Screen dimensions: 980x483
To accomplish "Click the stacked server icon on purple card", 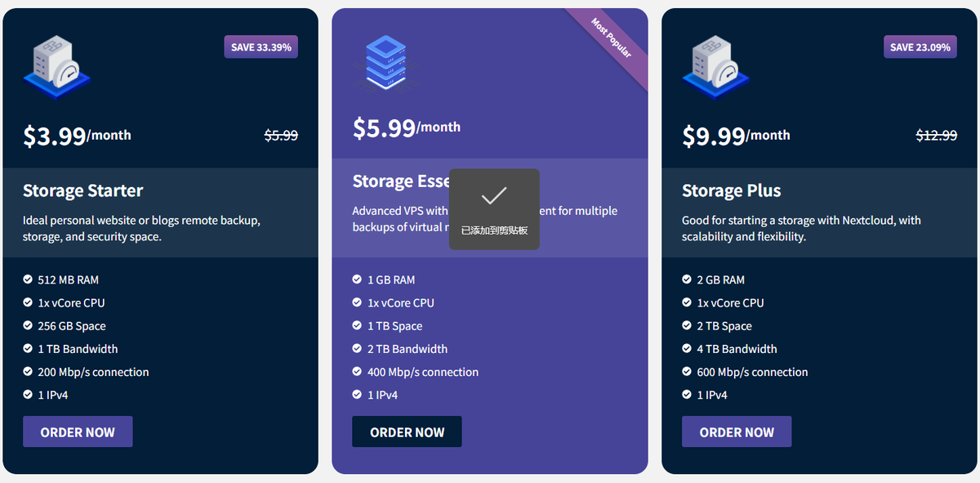I will [385, 64].
